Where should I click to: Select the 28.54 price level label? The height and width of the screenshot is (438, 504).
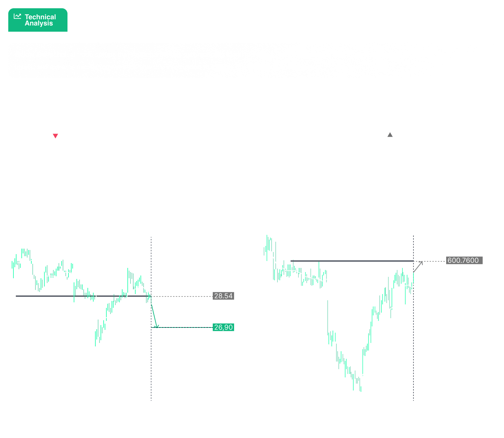[223, 296]
